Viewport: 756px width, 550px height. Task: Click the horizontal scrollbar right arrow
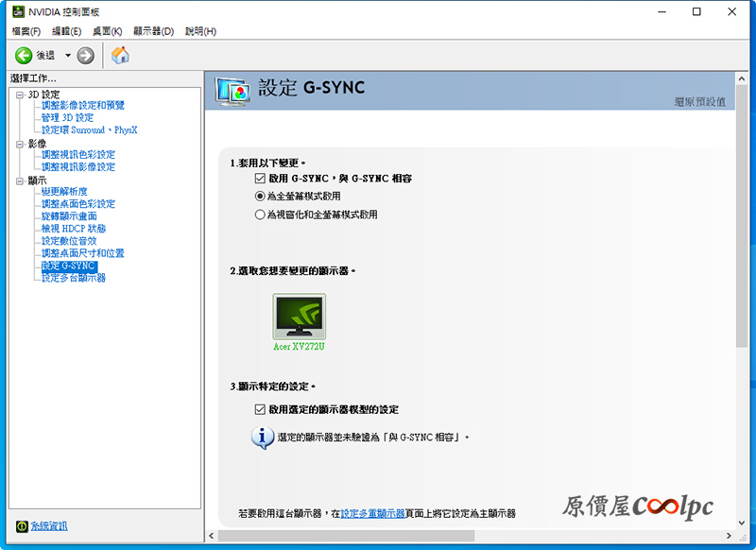[729, 536]
